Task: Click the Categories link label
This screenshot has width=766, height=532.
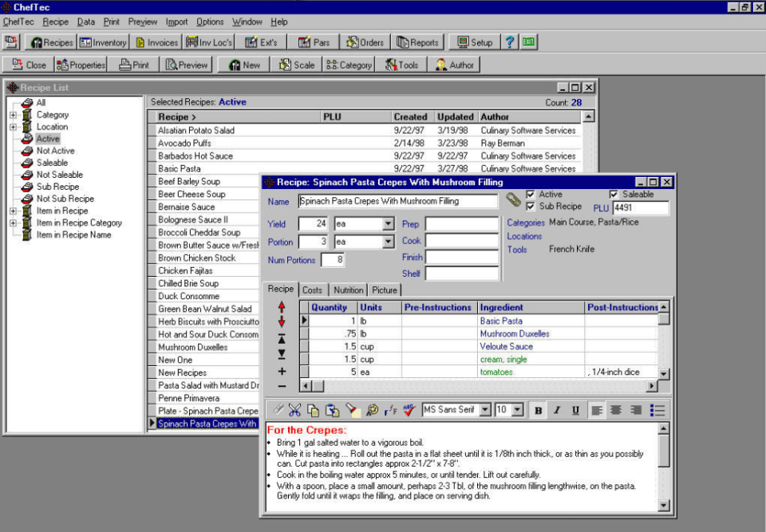Action: click(x=526, y=223)
